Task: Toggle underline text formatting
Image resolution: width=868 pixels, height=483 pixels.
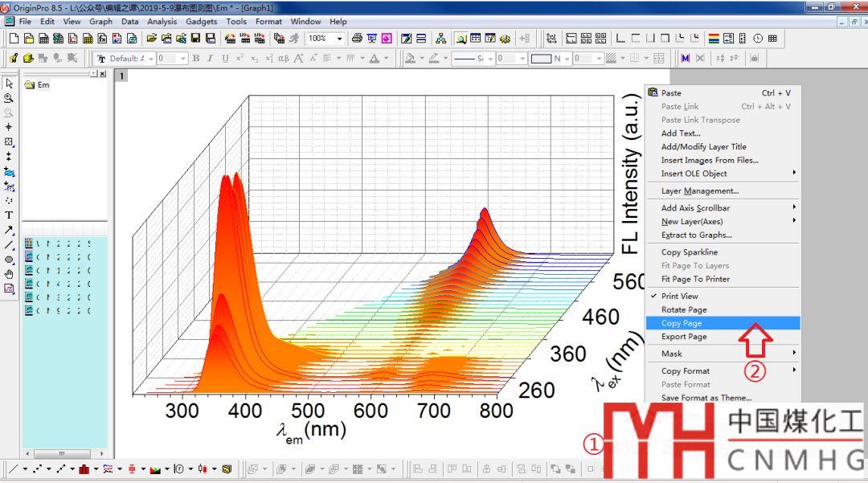Action: pos(224,59)
